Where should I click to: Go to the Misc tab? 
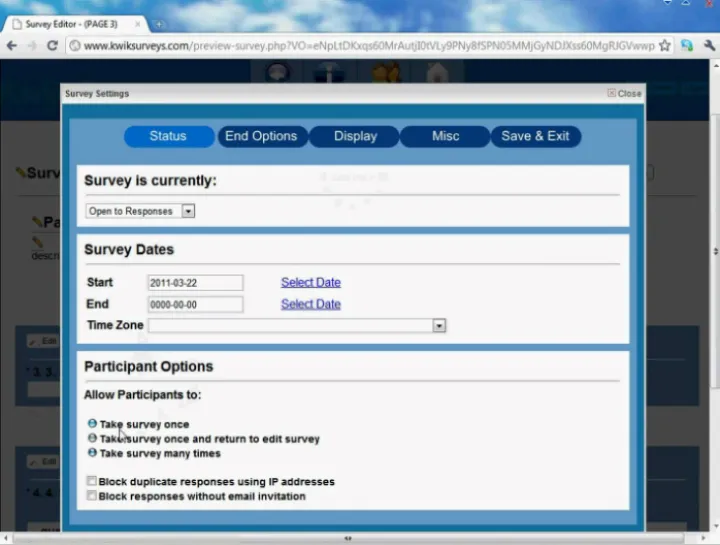point(445,136)
